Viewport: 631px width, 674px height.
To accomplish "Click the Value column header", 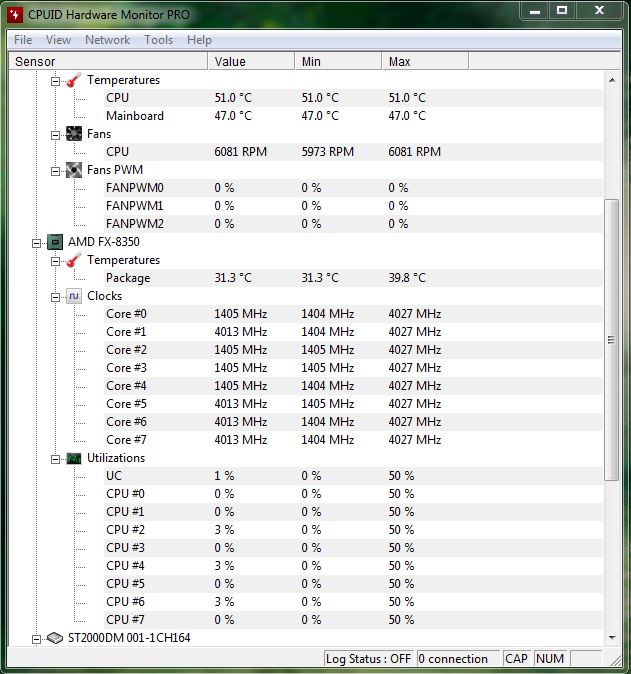I will (x=251, y=61).
